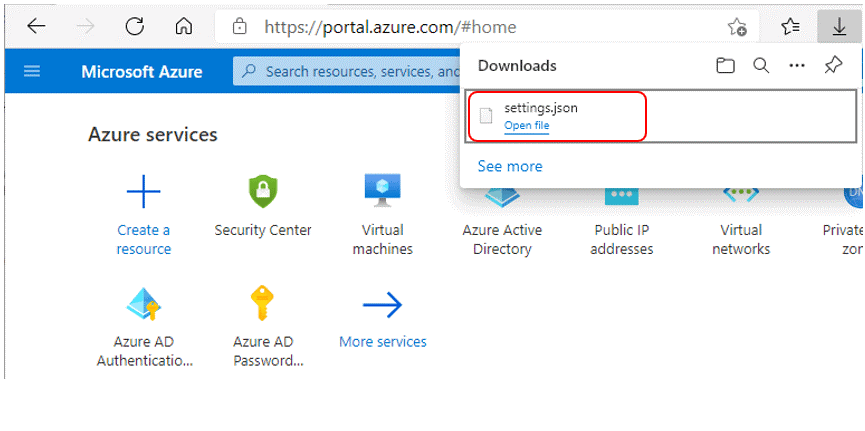Click See more in Downloads
The image size is (865, 431).
tap(510, 166)
